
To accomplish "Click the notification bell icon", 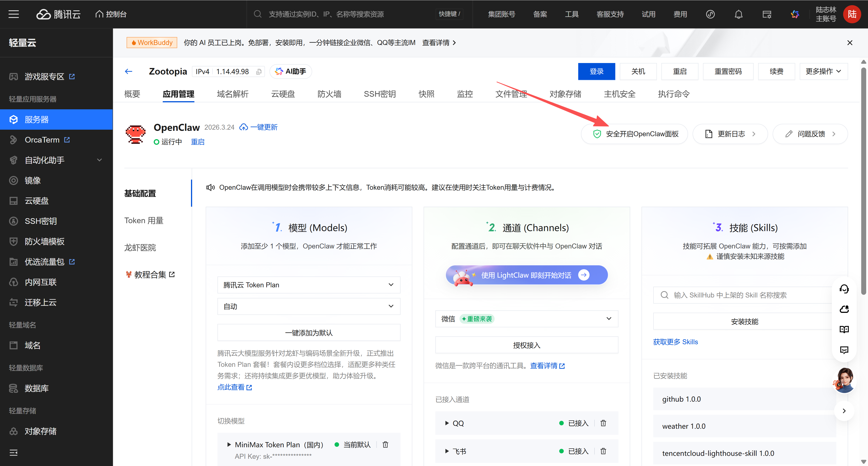I will (739, 14).
